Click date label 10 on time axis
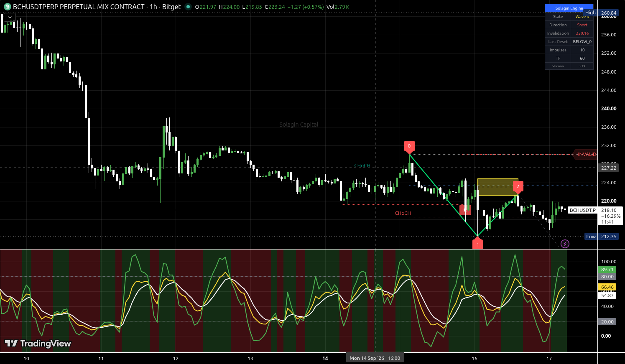Screen dimensions: 625x364 pos(26,359)
